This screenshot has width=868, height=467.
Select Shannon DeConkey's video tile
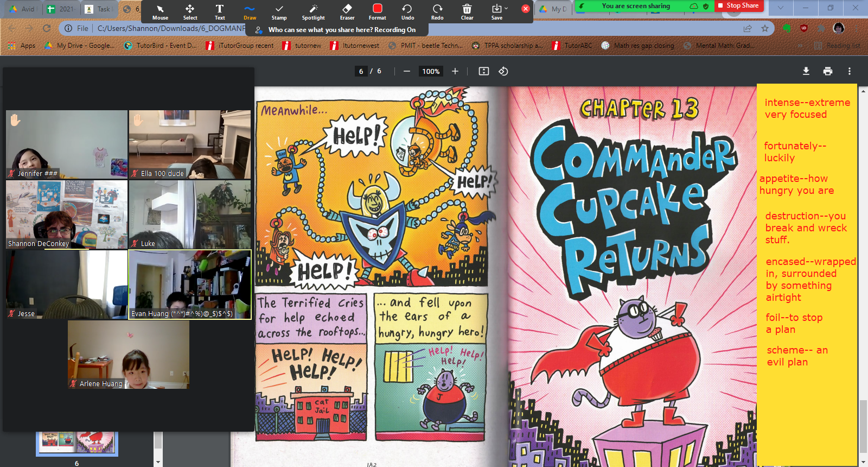tap(67, 214)
